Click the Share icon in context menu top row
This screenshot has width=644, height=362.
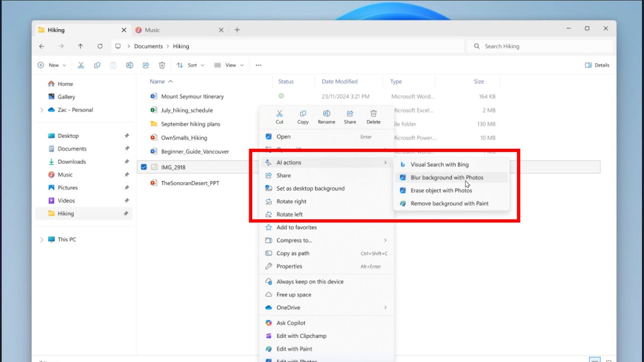coord(350,114)
